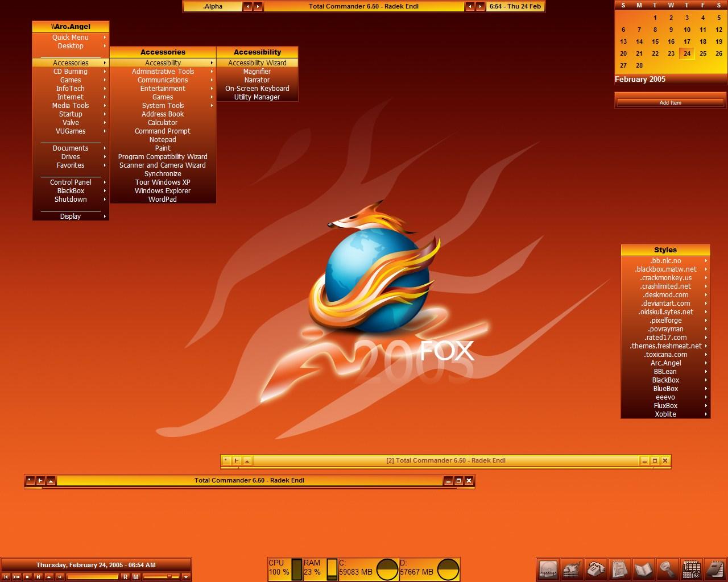Start Magnifier from Accessibility menu

(257, 72)
